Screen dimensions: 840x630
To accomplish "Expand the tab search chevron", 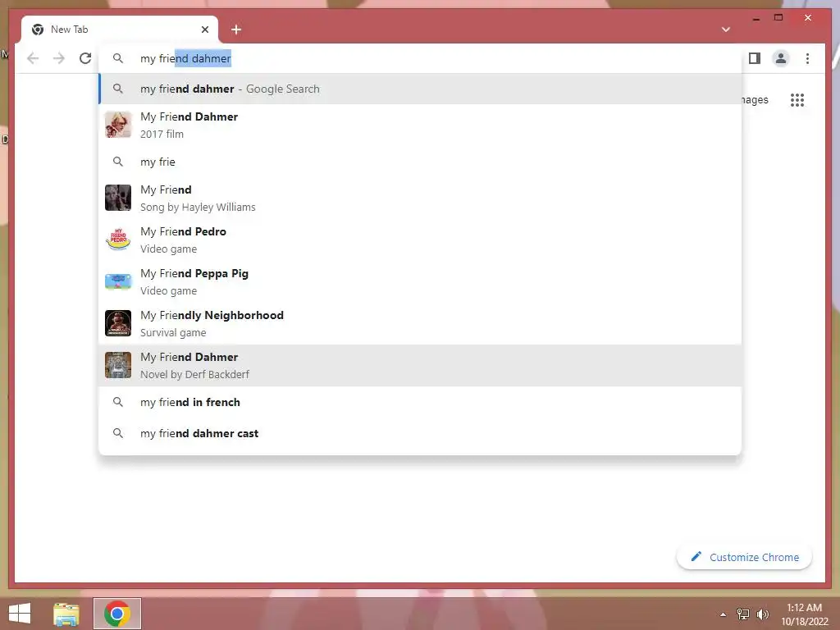I will coord(726,30).
